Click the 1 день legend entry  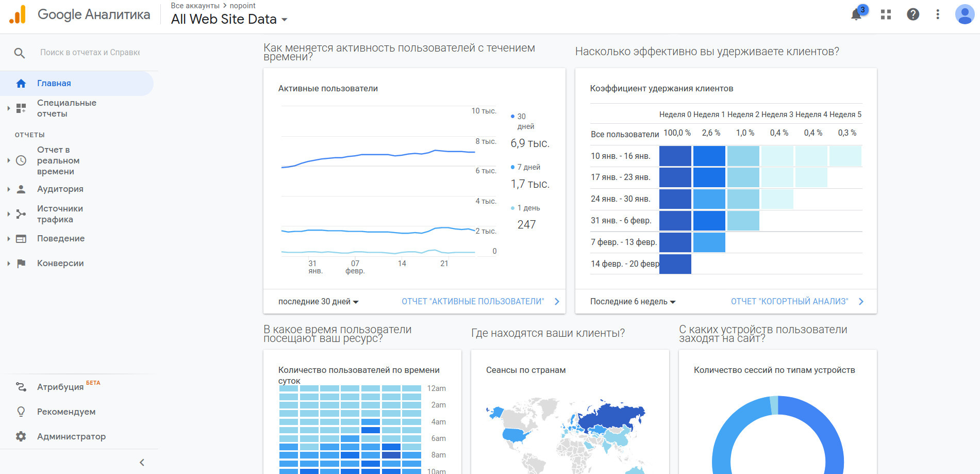pos(525,208)
